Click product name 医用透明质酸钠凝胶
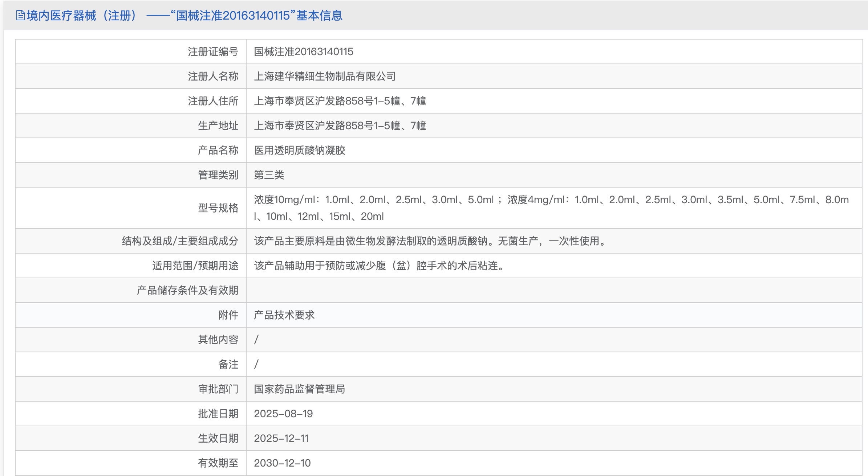This screenshot has width=868, height=476. (x=299, y=150)
